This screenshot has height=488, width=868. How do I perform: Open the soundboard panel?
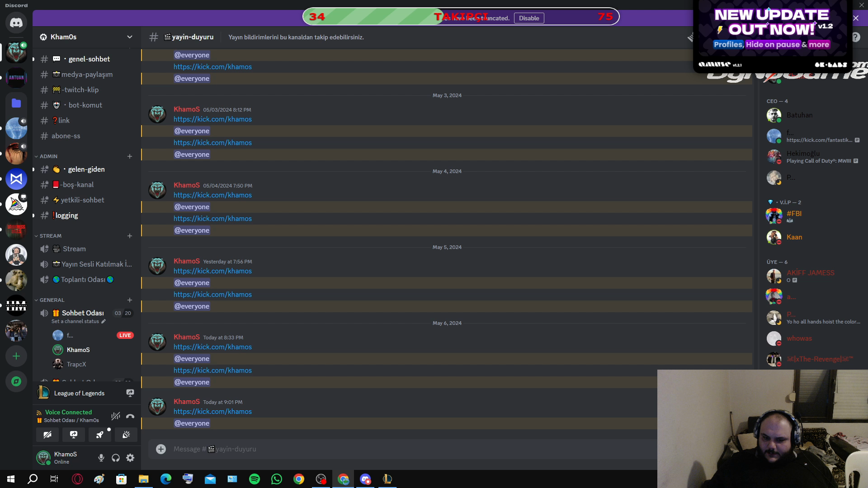click(126, 435)
